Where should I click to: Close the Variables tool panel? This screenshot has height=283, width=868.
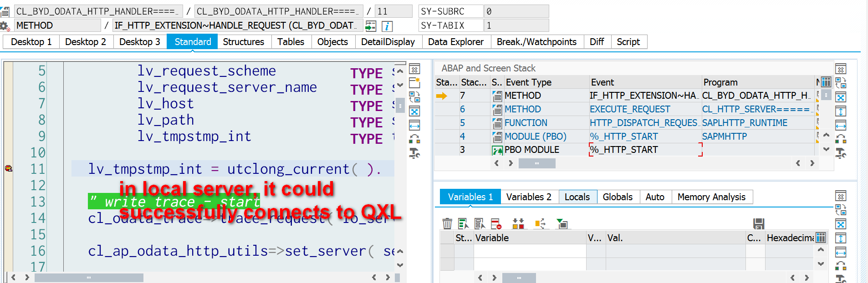tap(841, 196)
